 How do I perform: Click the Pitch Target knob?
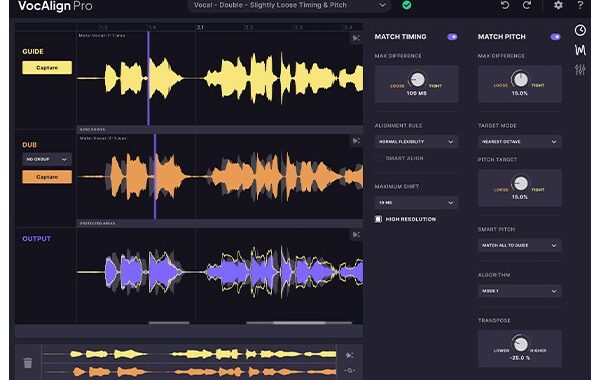[520, 184]
